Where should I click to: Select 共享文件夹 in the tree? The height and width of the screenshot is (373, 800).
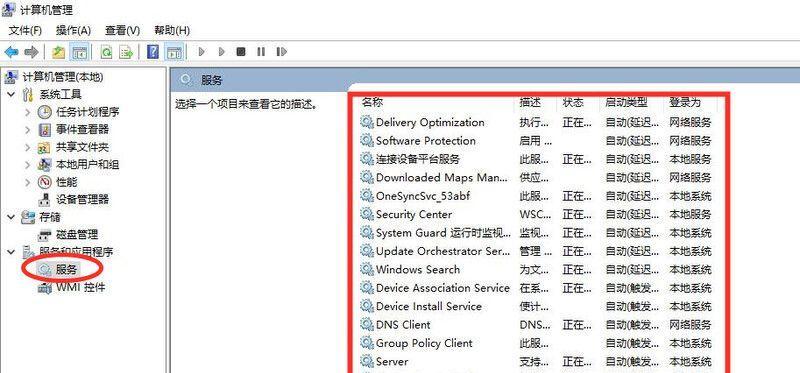click(83, 147)
